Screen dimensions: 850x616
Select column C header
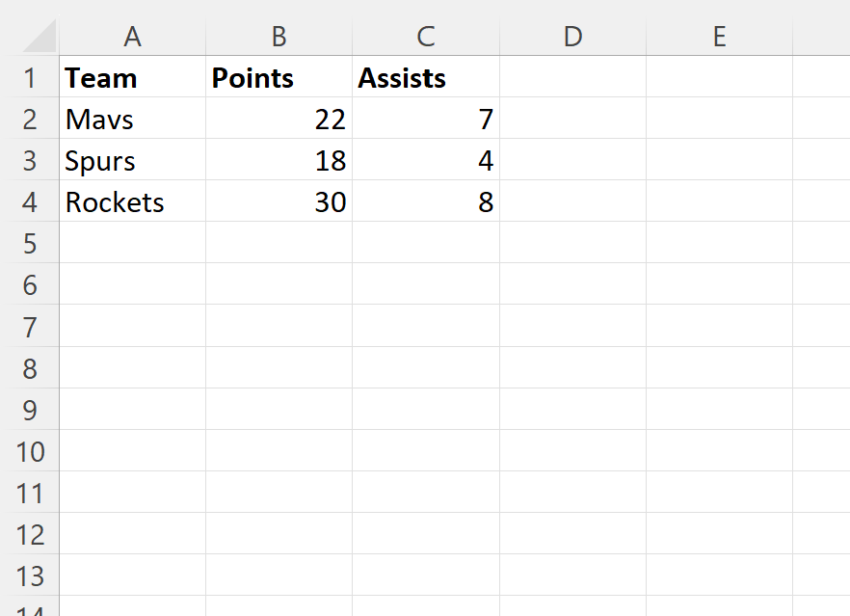[x=425, y=36]
